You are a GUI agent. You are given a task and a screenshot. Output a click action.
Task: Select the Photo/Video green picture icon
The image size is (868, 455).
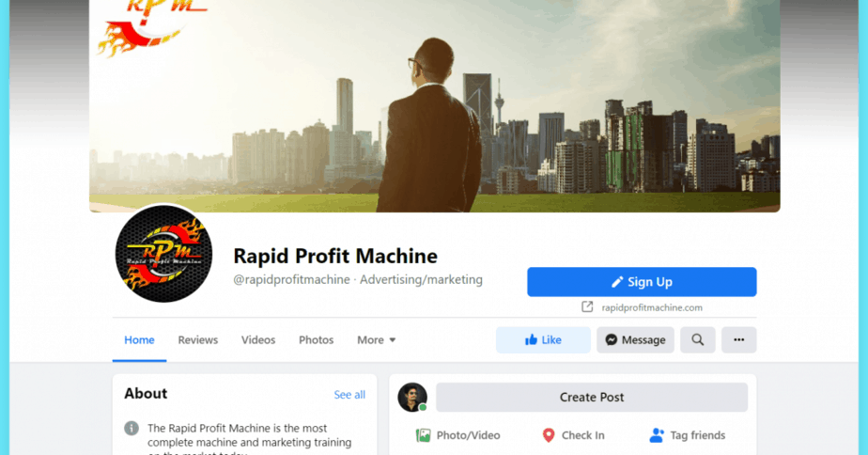click(423, 435)
